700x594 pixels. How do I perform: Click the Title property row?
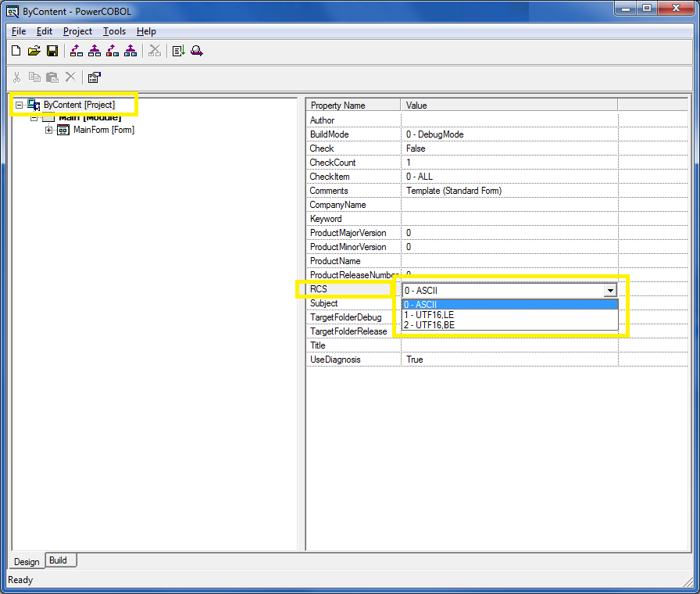click(497, 345)
